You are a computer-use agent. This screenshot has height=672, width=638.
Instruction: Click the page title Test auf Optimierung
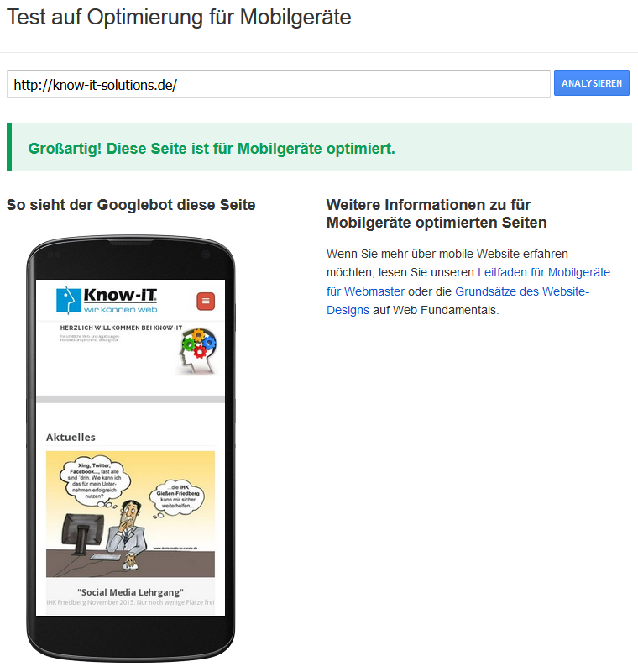coord(179,18)
